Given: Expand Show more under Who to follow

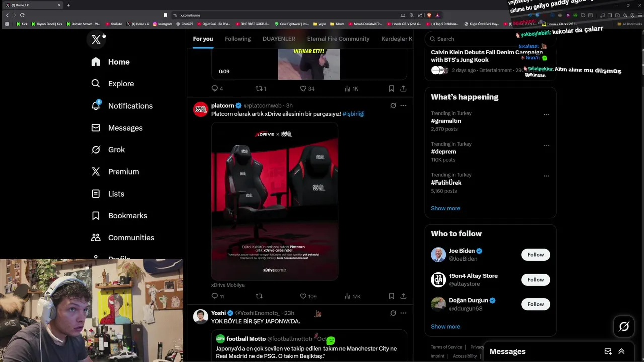Looking at the screenshot, I should pyautogui.click(x=445, y=327).
